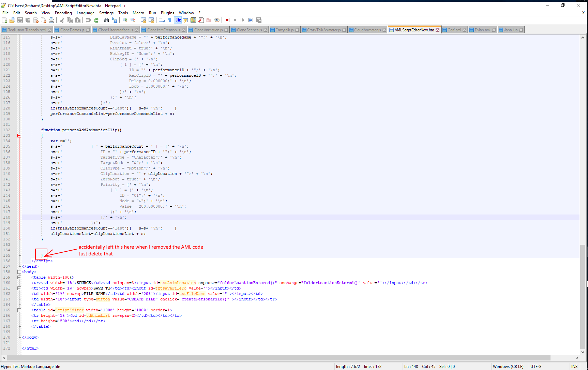Screen dimensions: 588x370
Task: Close the Gorf.aml tab
Action: [464, 30]
